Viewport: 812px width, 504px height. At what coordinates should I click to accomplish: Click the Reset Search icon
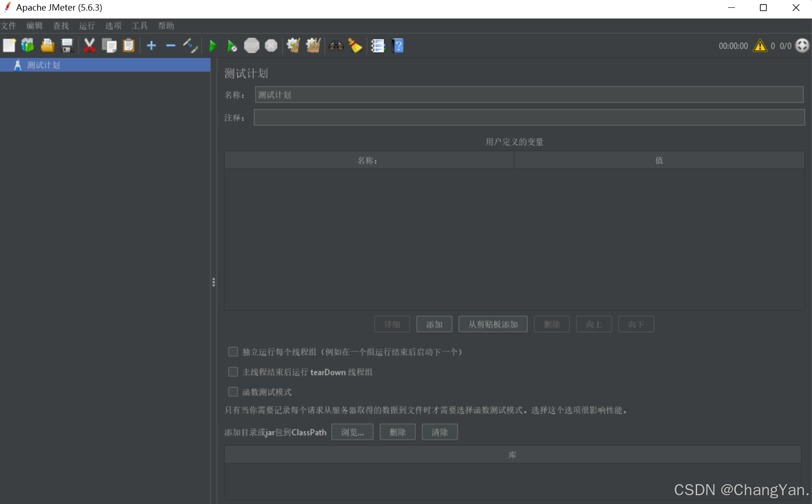coord(355,46)
